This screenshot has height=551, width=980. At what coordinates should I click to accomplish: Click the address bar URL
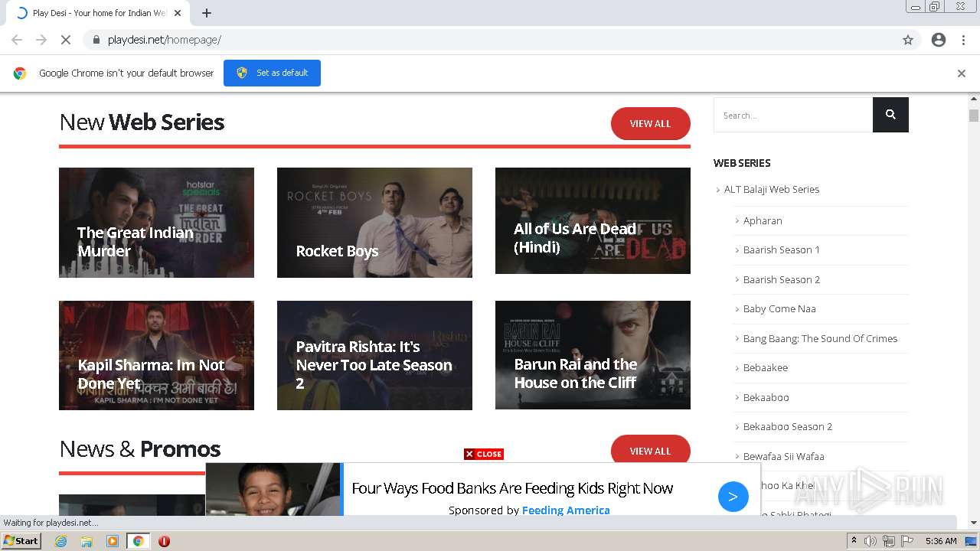[x=165, y=40]
